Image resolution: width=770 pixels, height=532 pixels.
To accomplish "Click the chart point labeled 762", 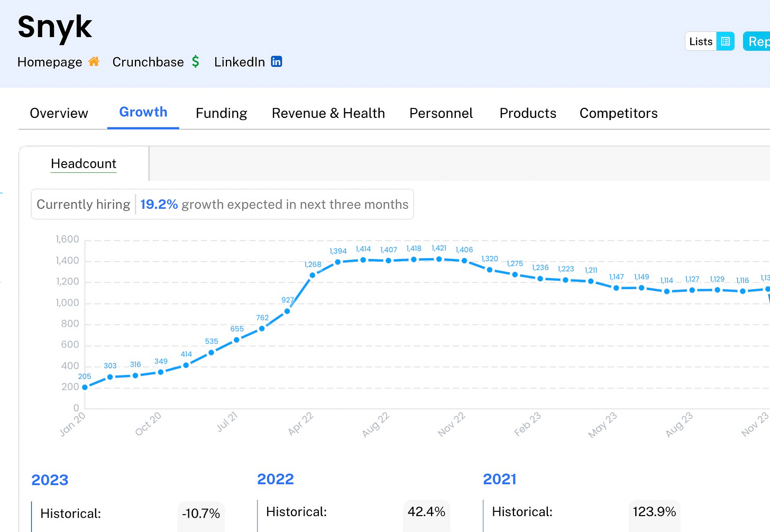I will pos(262,329).
